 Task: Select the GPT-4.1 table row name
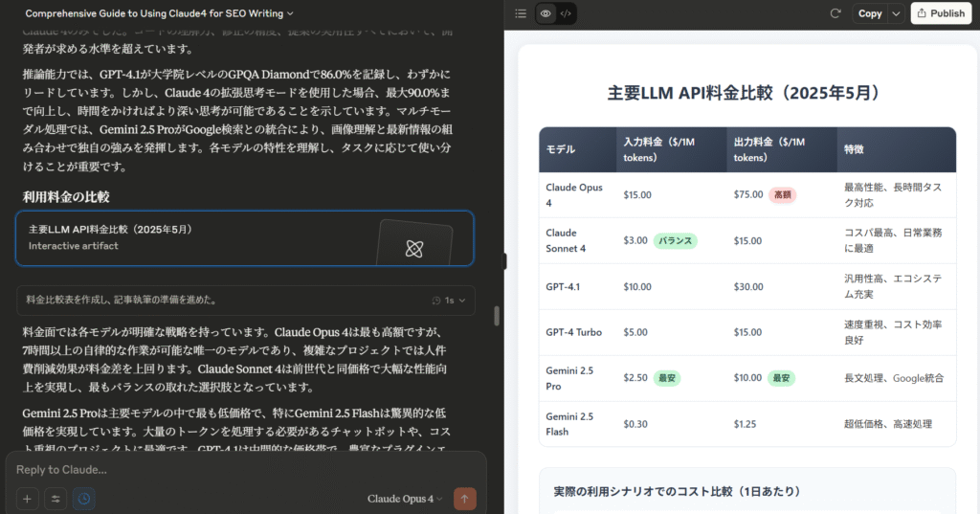point(563,287)
